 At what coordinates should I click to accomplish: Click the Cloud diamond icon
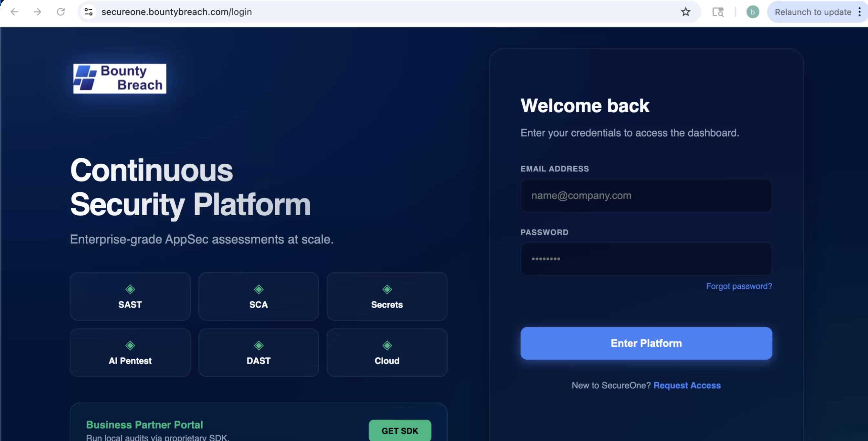[x=387, y=345]
